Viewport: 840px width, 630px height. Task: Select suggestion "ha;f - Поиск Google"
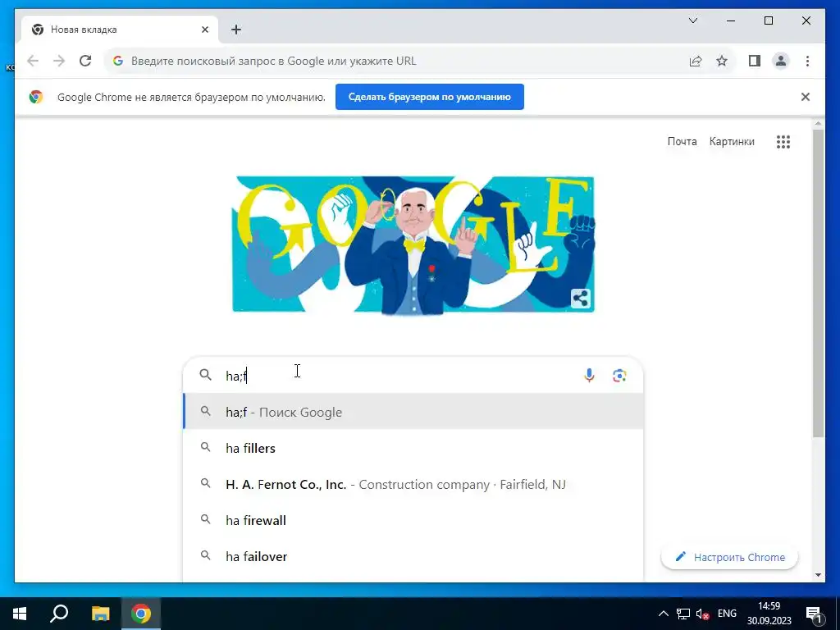pyautogui.click(x=413, y=412)
